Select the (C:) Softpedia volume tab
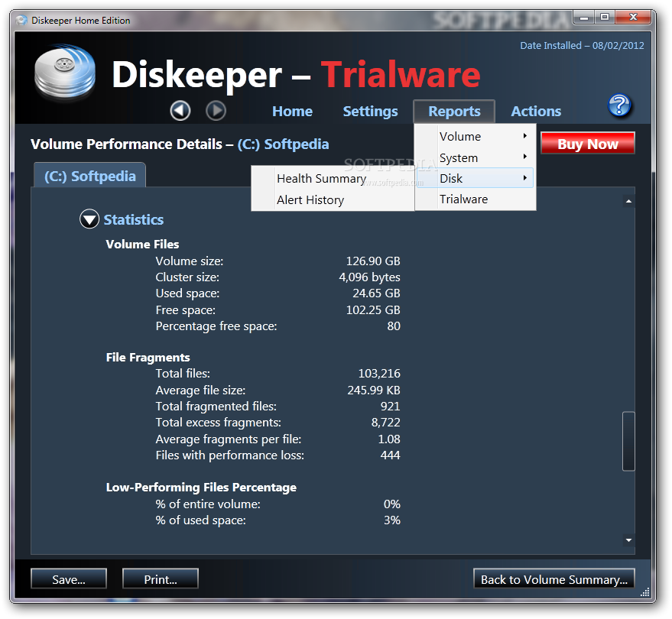Viewport: 672px width, 619px height. 90,176
